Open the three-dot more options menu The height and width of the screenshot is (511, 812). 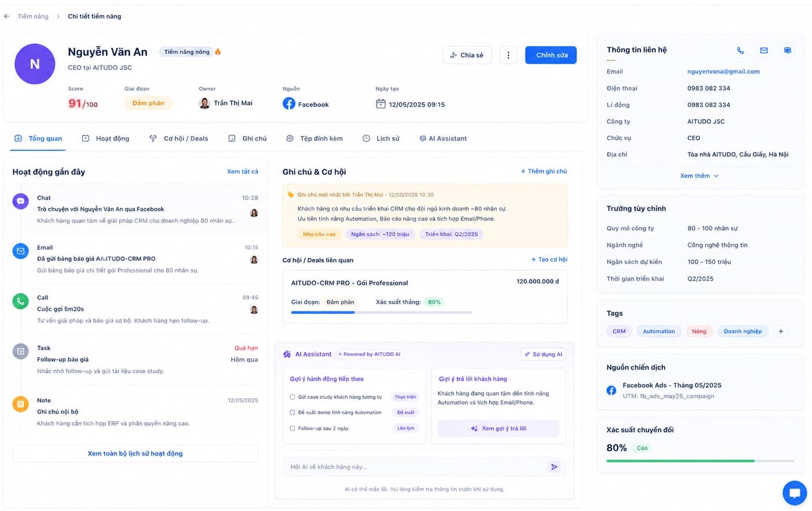[x=508, y=55]
